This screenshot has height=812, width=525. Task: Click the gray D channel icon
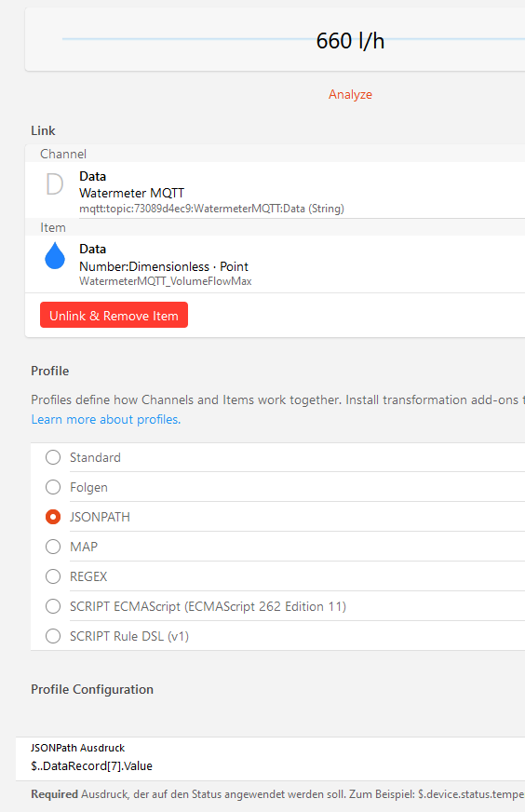pos(55,184)
